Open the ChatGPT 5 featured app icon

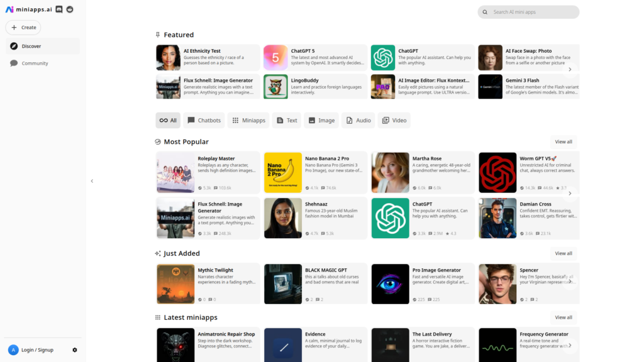tap(275, 58)
